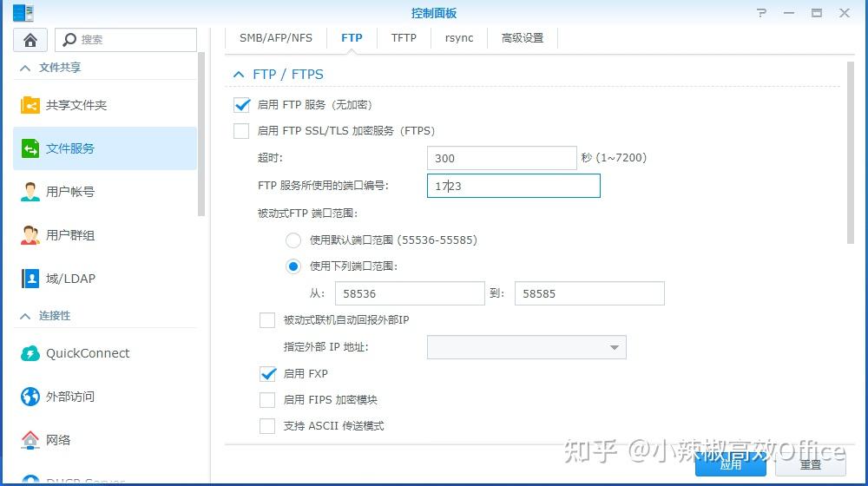Click the Home icon button
Screen dimensions: 868x486
point(30,40)
